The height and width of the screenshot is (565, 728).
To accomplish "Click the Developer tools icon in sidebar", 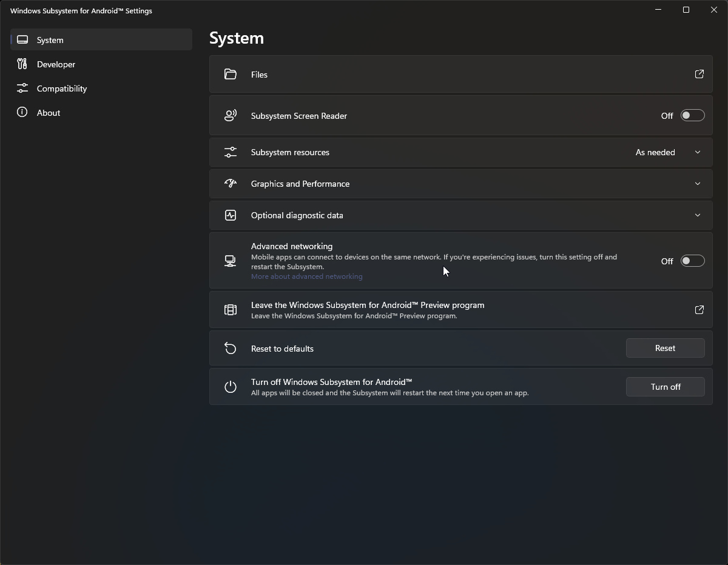I will (x=22, y=64).
